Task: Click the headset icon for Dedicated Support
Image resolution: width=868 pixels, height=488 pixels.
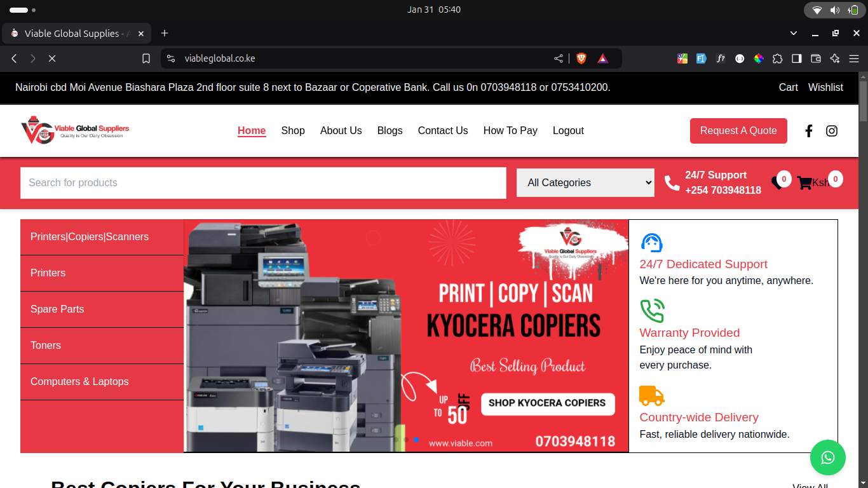Action: point(651,243)
